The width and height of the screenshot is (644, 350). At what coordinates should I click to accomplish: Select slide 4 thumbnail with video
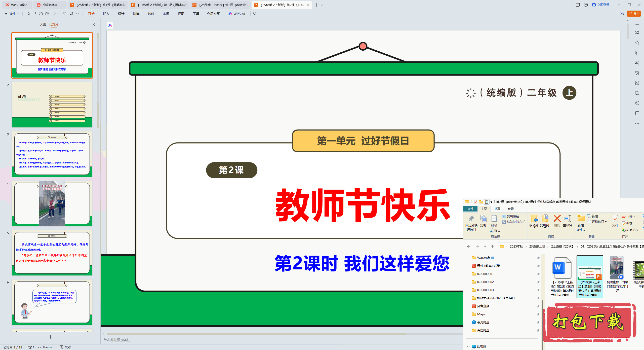pyautogui.click(x=52, y=203)
